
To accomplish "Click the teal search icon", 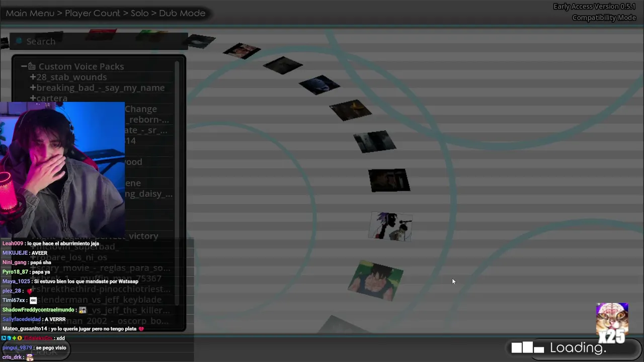I will pyautogui.click(x=19, y=41).
